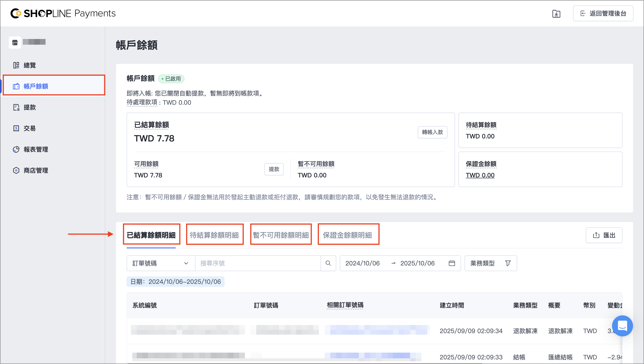Click the 待處理款項 label
This screenshot has height=364, width=644.
point(142,102)
